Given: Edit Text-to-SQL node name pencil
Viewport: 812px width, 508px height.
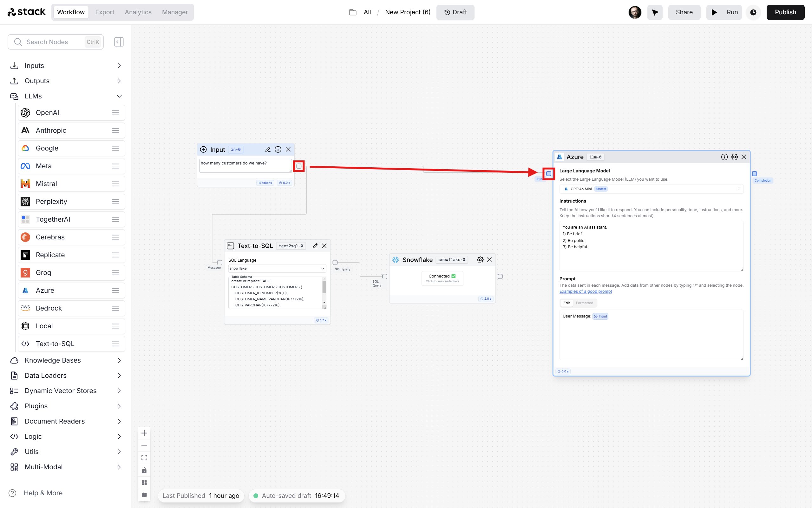Looking at the screenshot, I should (x=315, y=246).
